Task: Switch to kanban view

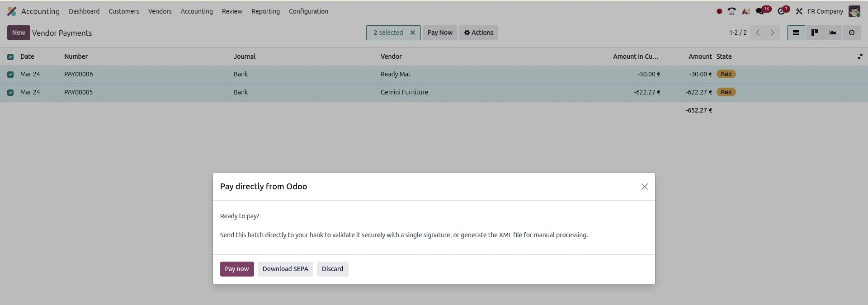Action: 815,33
